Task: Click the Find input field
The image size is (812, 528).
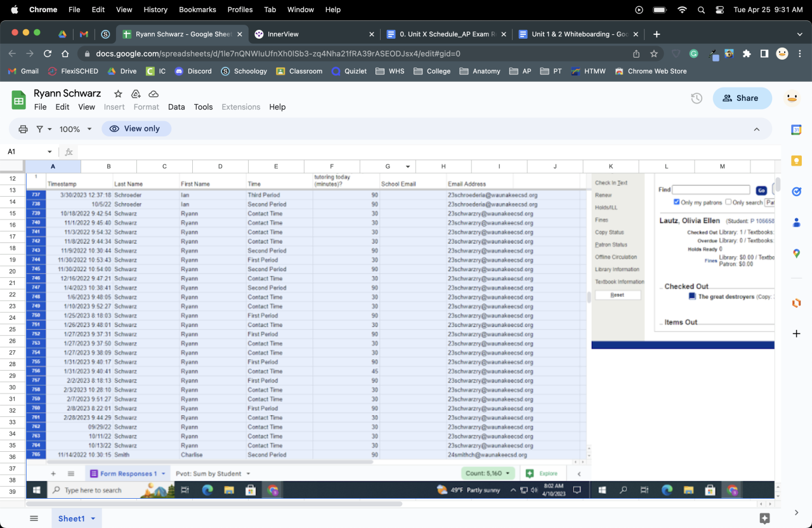Action: pos(710,190)
